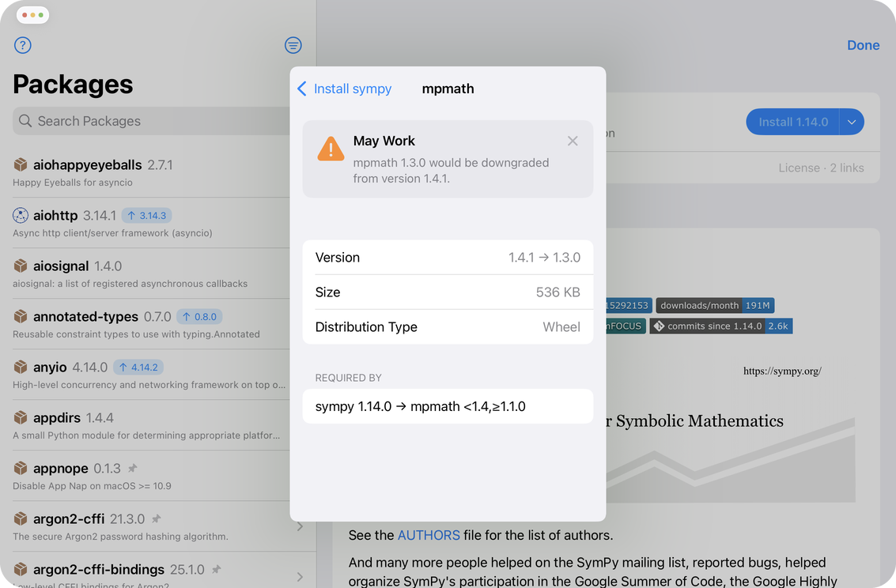Screen dimensions: 896x588
Task: Click the sympy 1.14.0 → mpmath requirement row
Action: 448,406
